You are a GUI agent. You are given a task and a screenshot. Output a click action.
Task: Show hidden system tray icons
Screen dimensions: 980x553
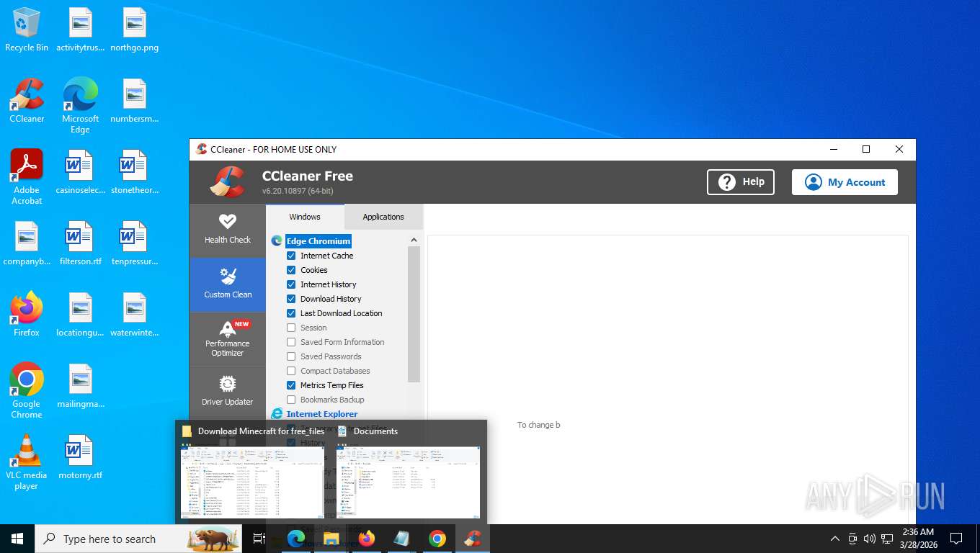tap(835, 539)
